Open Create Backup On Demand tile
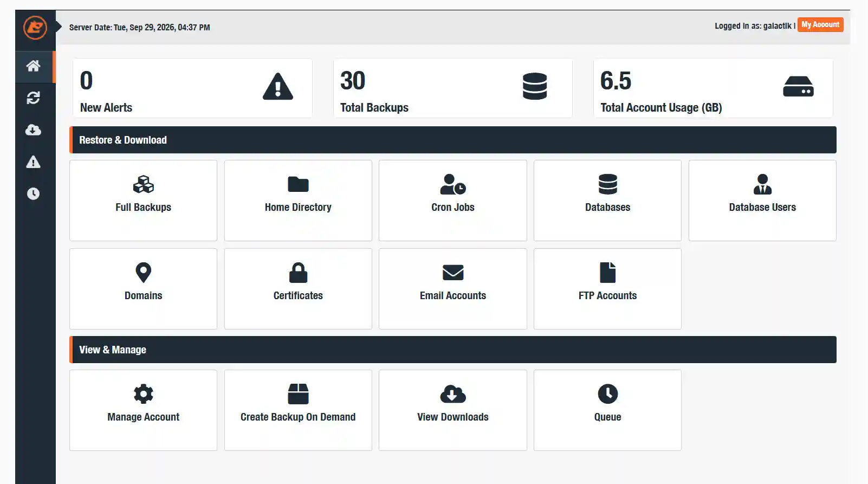Image resolution: width=868 pixels, height=484 pixels. tap(298, 410)
